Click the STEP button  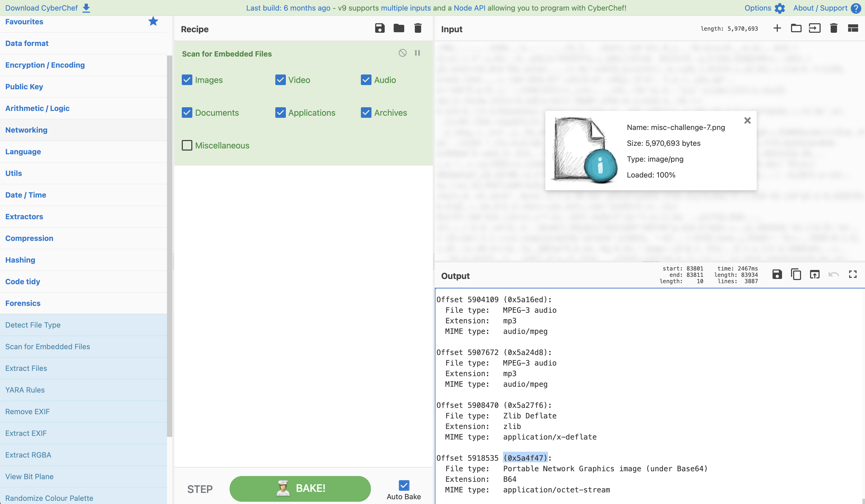(200, 489)
